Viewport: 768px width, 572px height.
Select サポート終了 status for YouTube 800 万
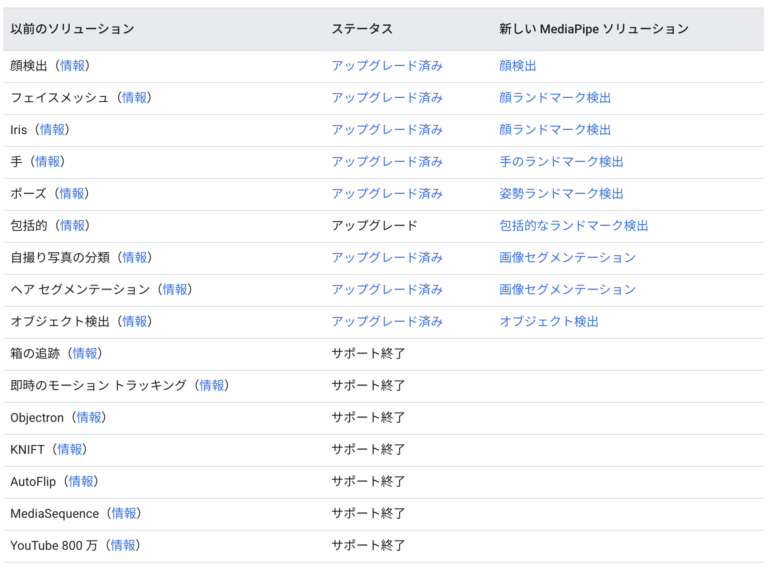pos(368,545)
